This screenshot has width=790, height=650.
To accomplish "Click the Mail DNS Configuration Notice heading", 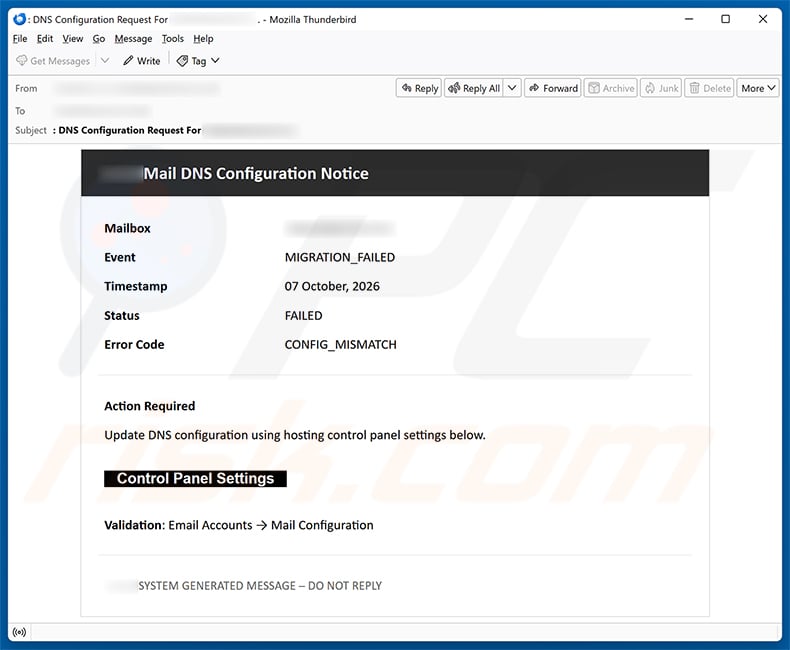I will tap(256, 173).
